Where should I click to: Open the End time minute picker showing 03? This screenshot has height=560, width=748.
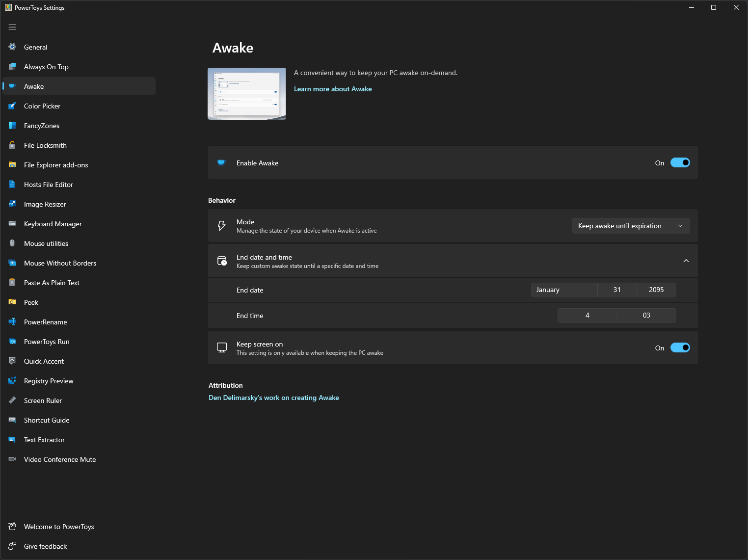point(646,315)
